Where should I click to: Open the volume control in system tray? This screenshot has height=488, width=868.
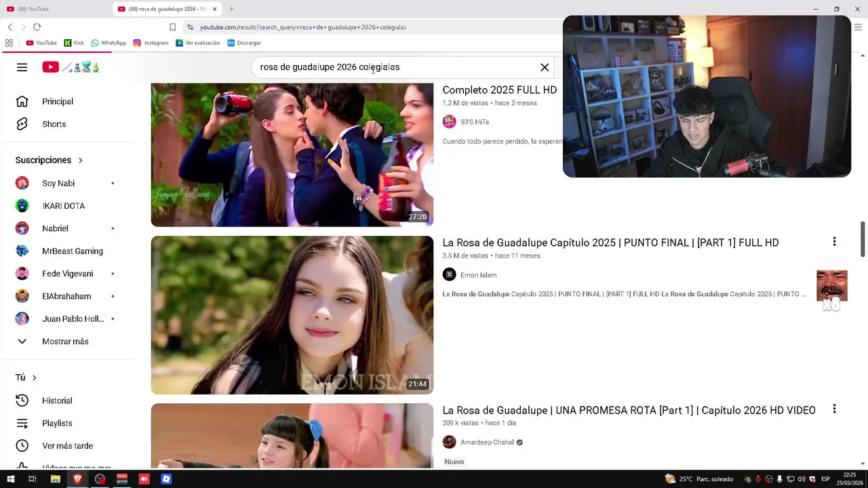802,479
